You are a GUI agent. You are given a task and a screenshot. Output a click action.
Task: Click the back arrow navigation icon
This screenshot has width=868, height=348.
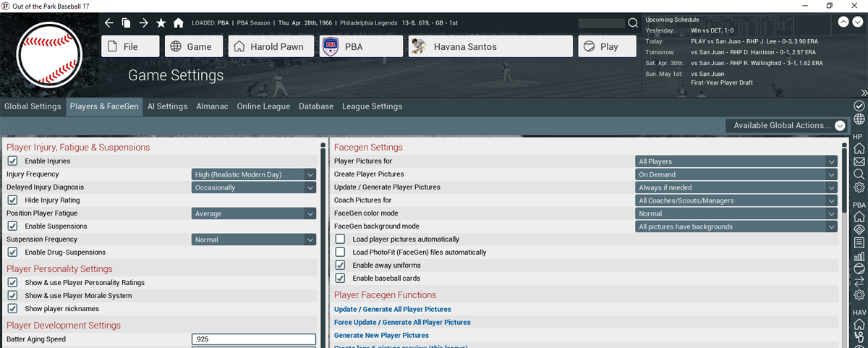[x=109, y=23]
